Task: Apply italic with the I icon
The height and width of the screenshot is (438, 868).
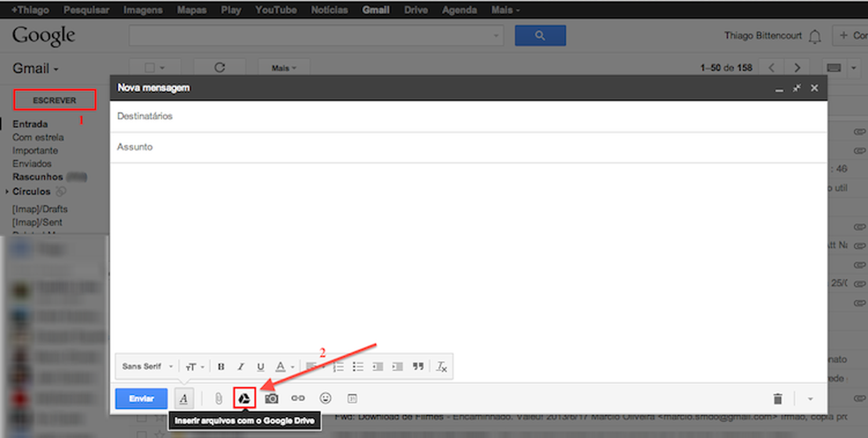Action: (241, 366)
